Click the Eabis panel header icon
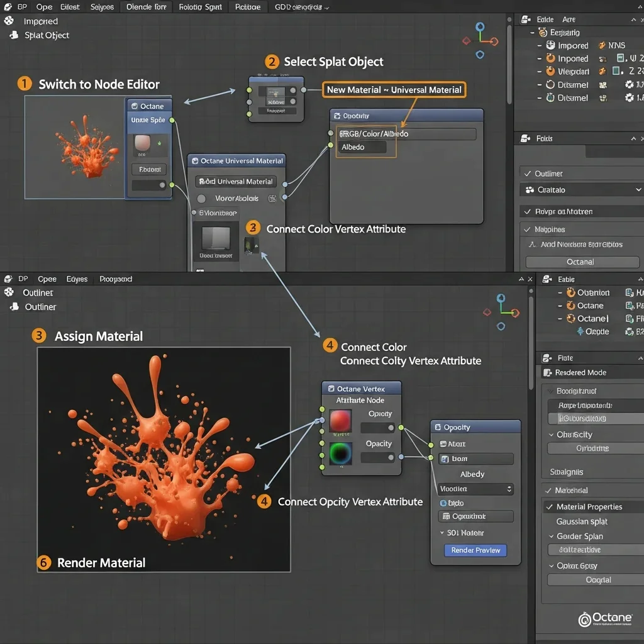 pyautogui.click(x=547, y=279)
